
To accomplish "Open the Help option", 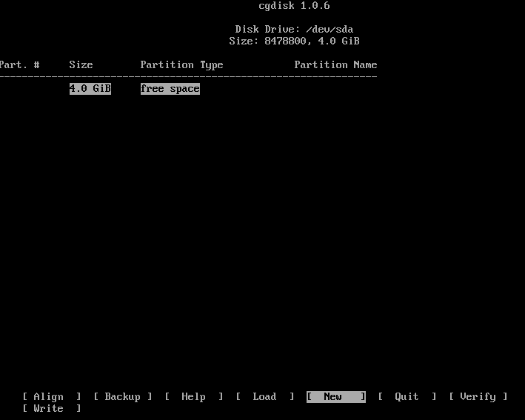I will pos(194,396).
